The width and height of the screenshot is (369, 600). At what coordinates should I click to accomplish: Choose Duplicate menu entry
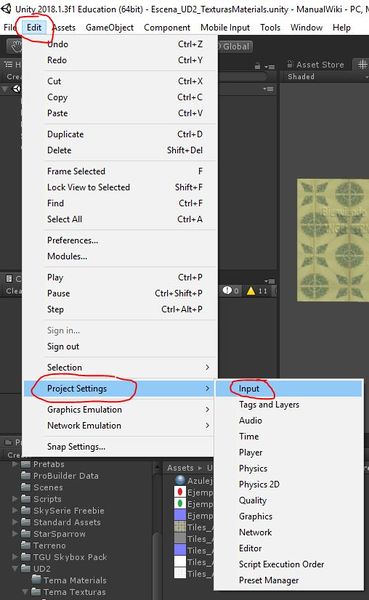point(121,134)
